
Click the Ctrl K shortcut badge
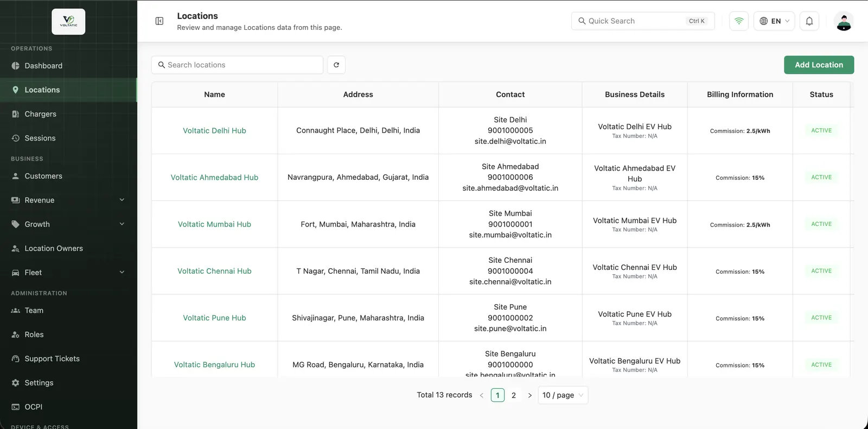pos(697,21)
